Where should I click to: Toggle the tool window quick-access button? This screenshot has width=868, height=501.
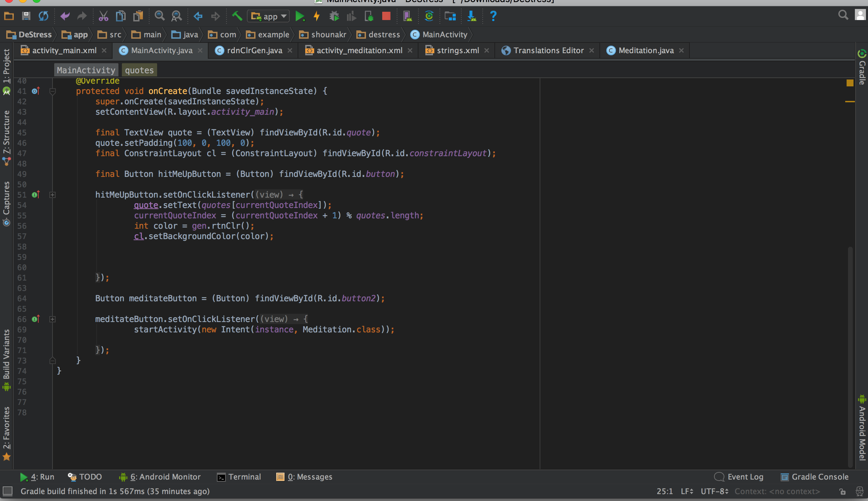[x=7, y=491]
